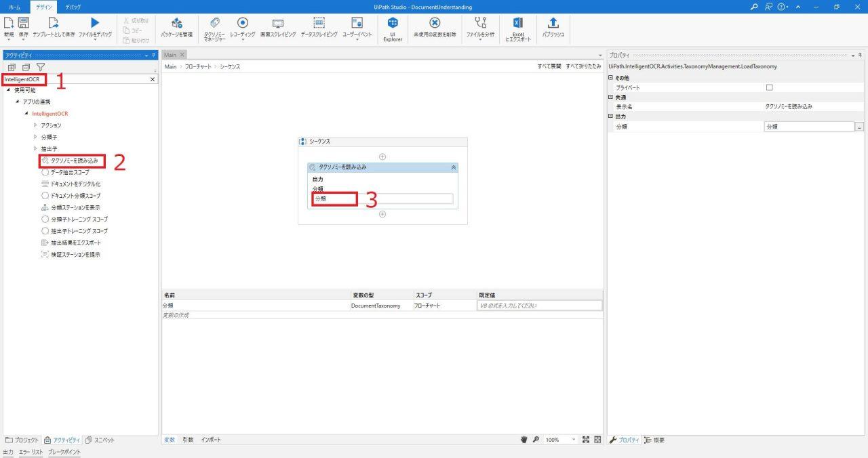Click the 既定値 VB expression input field

click(540, 306)
